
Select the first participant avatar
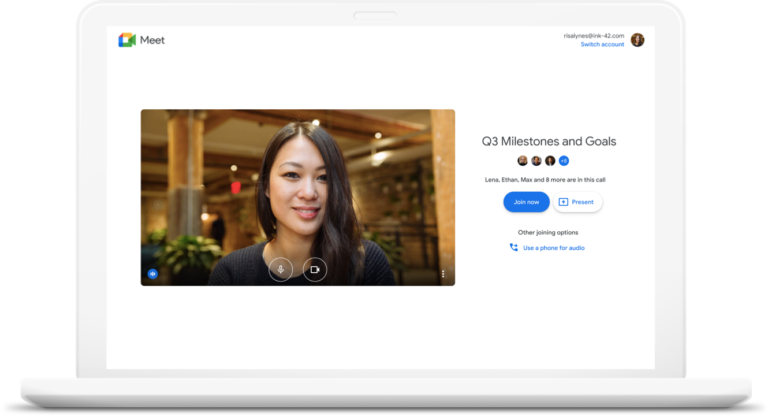pyautogui.click(x=522, y=161)
